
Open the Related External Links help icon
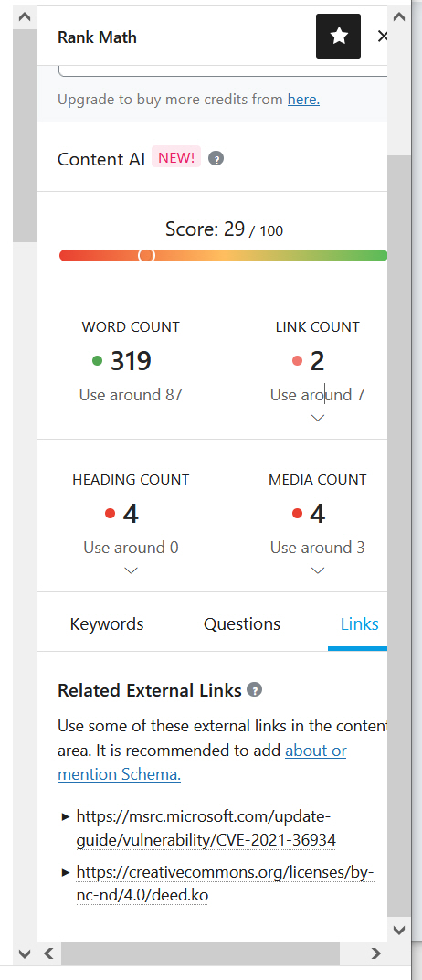(x=255, y=690)
